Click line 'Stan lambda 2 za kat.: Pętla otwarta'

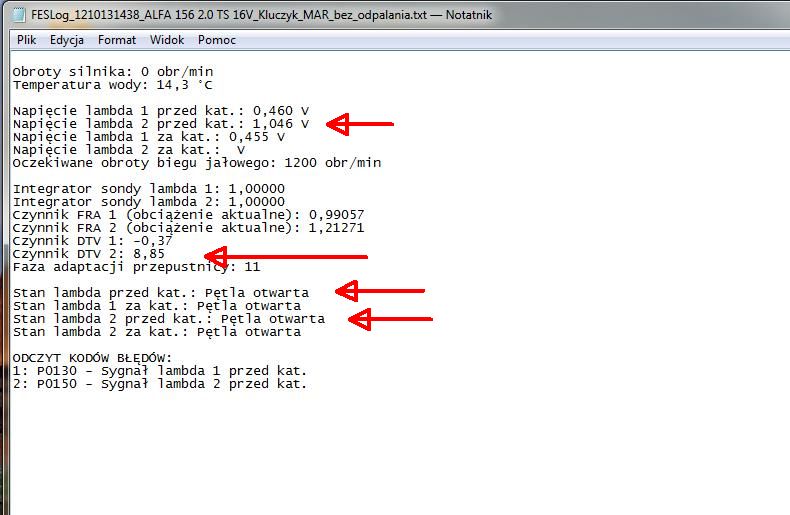pyautogui.click(x=157, y=333)
